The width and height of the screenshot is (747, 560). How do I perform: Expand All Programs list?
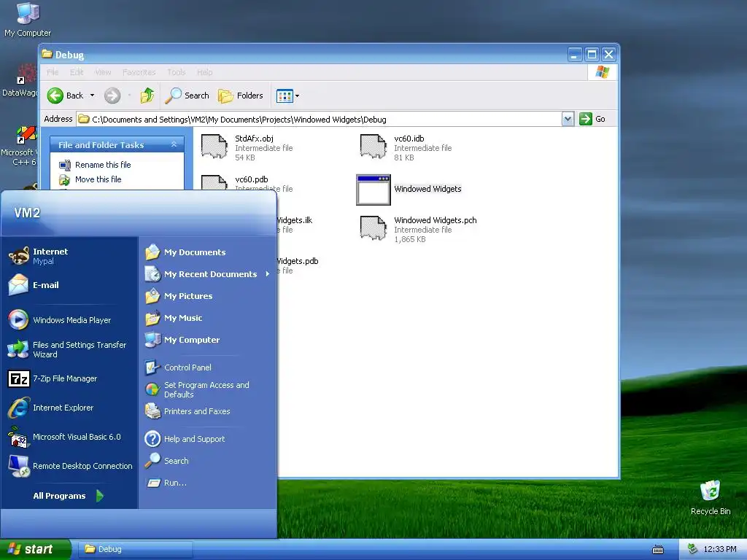pyautogui.click(x=69, y=496)
